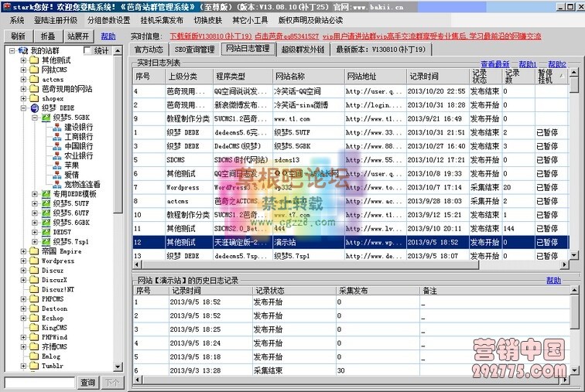Image resolution: width=585 pixels, height=392 pixels.
Task: Click the 帮助2 link
Action: tap(557, 64)
